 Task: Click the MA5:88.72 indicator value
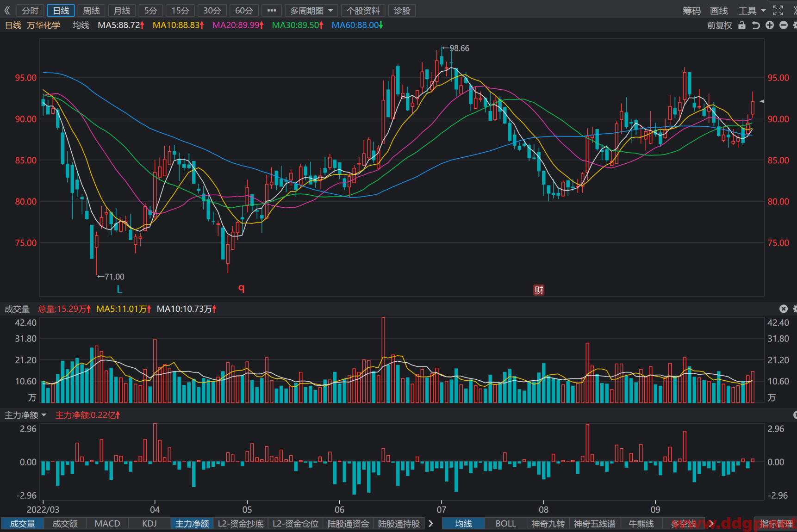pos(121,25)
